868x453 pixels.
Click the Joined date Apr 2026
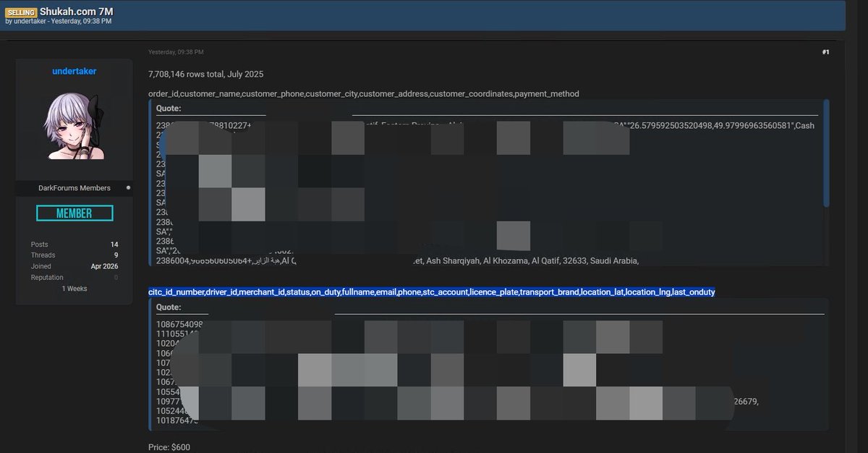(106, 266)
